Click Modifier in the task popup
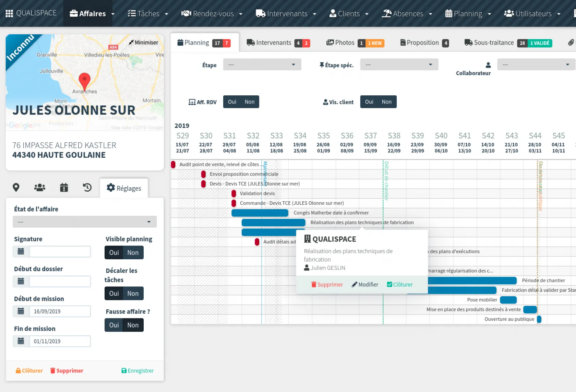Screen dimensions: 576x392 coord(365,285)
